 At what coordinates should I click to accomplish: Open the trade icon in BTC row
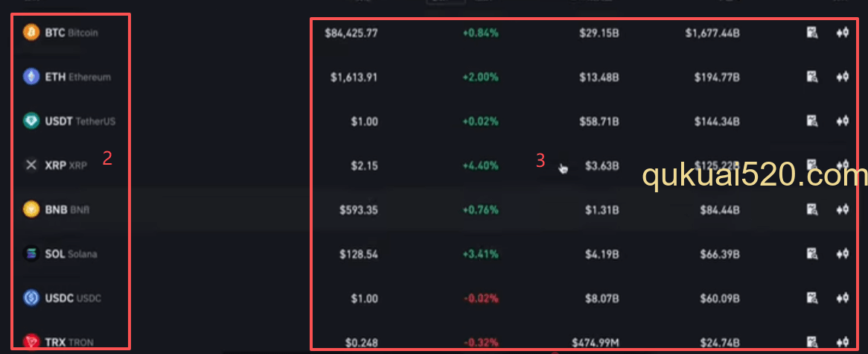(842, 33)
